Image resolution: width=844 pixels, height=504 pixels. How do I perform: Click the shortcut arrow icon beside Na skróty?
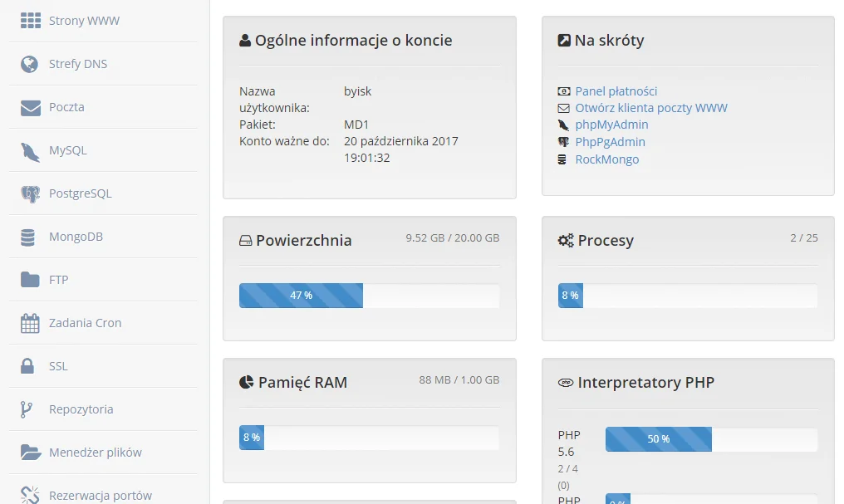[x=564, y=41]
